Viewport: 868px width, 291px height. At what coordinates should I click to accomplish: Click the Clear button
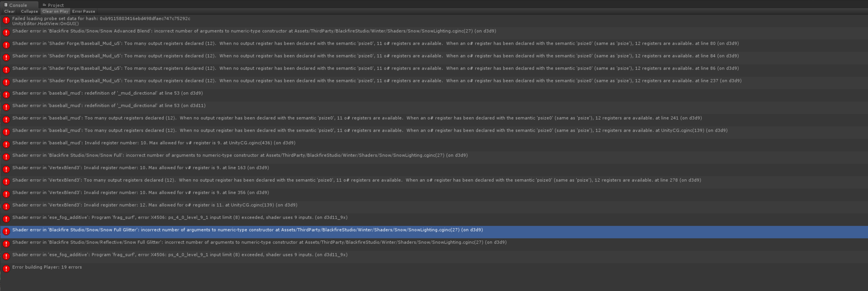(9, 11)
